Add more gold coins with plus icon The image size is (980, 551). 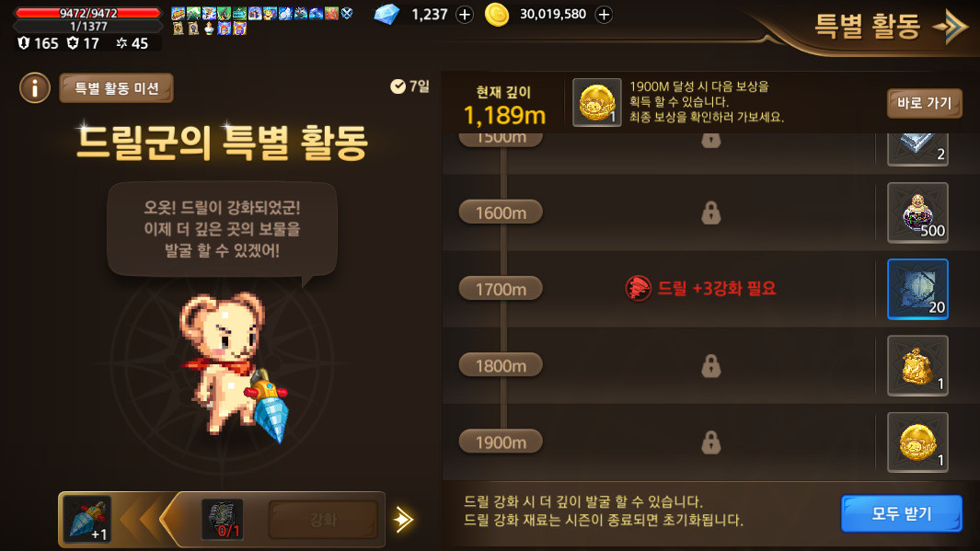[604, 15]
